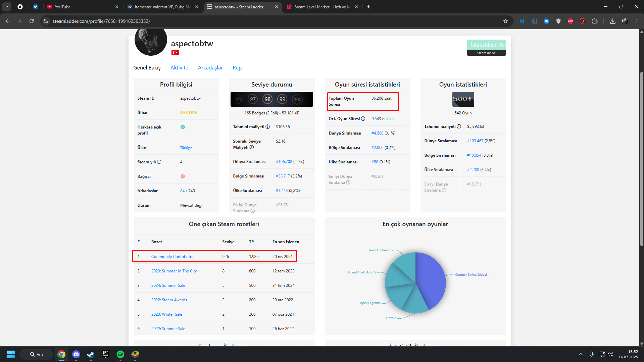Open playtime region ranking #2.000
Screen dimensions: 644x362
(x=378, y=148)
